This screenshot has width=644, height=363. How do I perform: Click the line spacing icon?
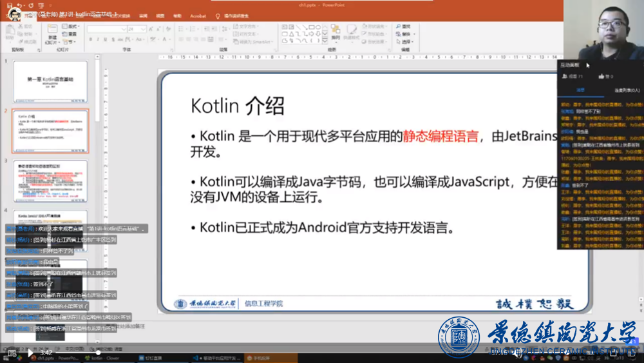pos(225,29)
